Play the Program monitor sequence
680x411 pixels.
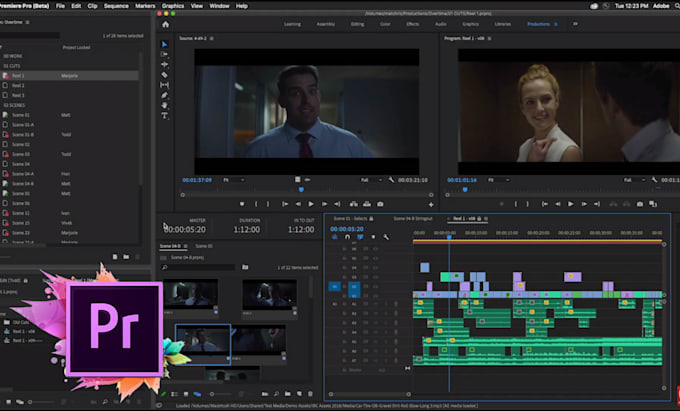571,204
